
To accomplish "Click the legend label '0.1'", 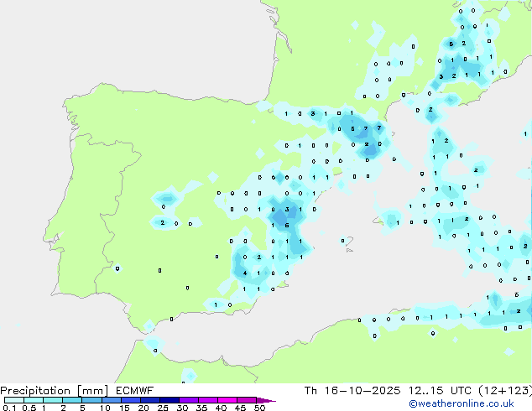I will tap(9, 408).
